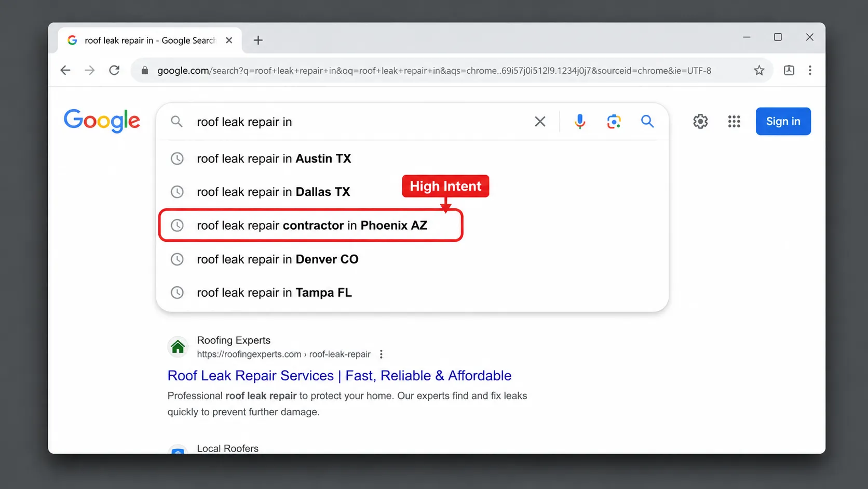The height and width of the screenshot is (489, 868).
Task: Maximize the Chrome window
Action: (778, 37)
